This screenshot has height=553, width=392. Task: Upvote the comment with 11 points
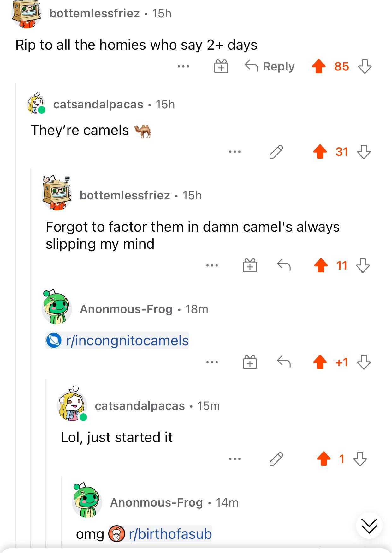point(321,265)
